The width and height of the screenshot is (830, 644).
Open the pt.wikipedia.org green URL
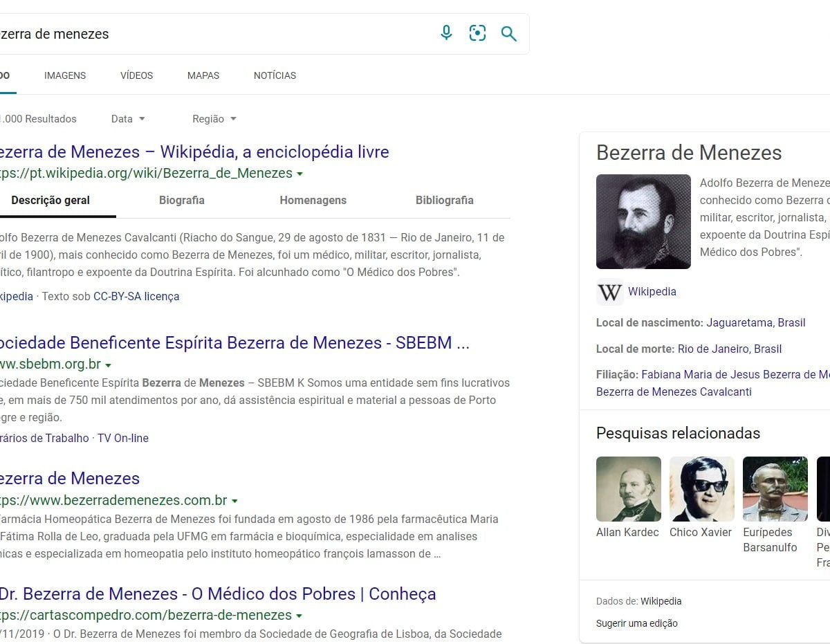click(x=146, y=173)
